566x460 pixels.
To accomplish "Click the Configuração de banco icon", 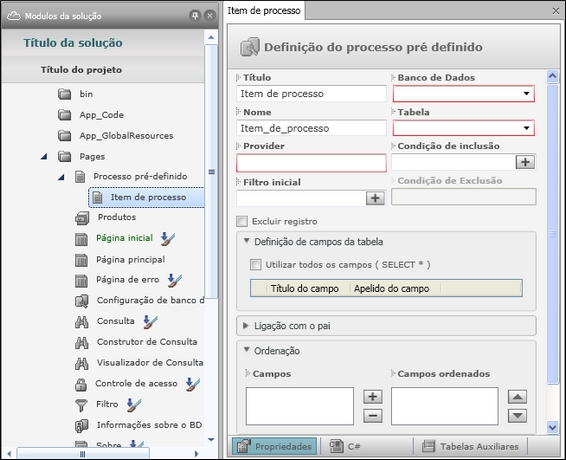I will coord(82,301).
